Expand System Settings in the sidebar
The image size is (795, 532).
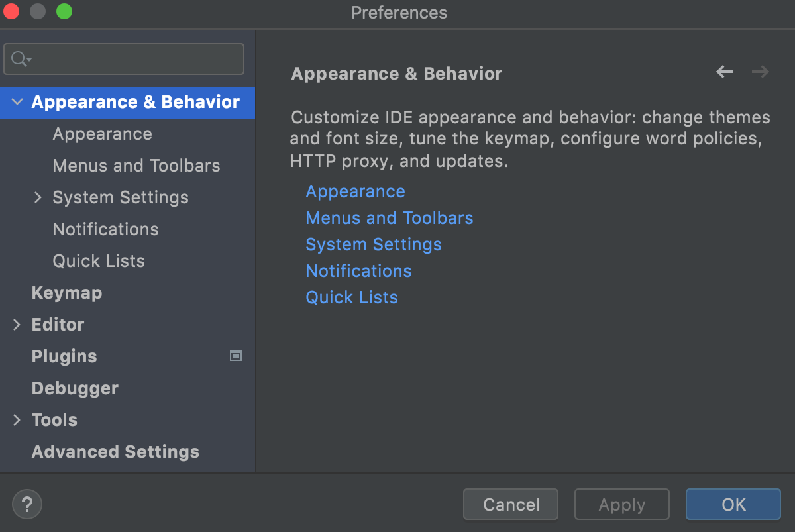coord(38,197)
